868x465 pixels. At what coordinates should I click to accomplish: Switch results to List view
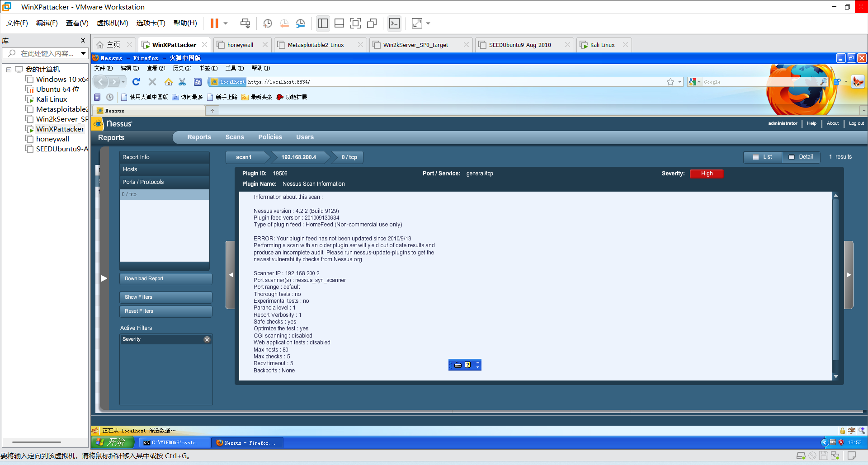[763, 157]
